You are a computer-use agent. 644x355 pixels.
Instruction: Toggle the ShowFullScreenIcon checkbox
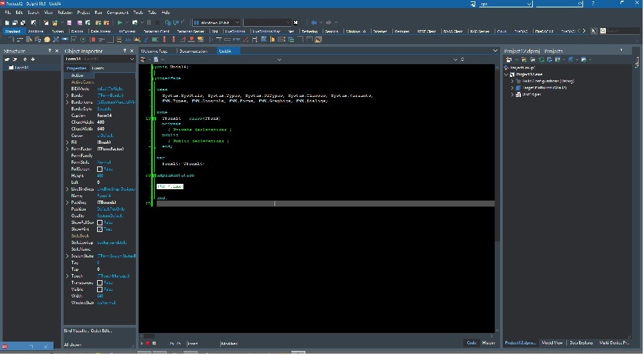pos(99,223)
